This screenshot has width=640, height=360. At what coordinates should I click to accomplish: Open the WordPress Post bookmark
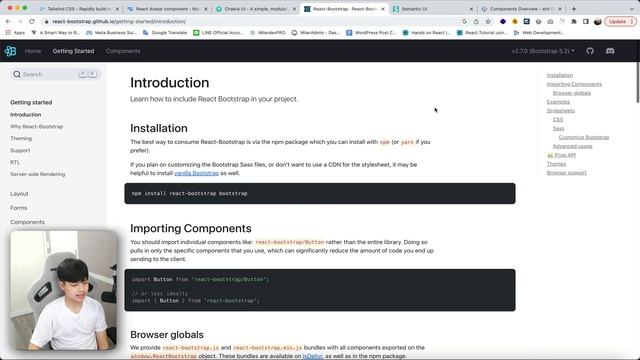click(x=371, y=33)
